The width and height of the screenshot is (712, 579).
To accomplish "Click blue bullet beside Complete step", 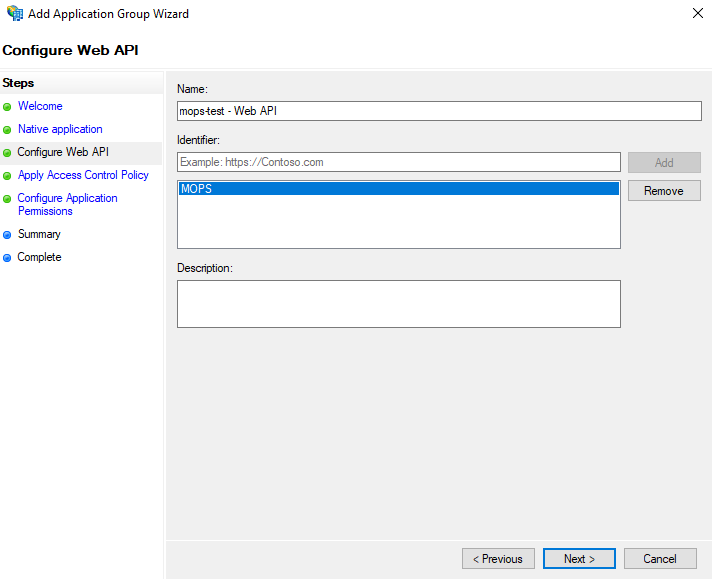I will pyautogui.click(x=8, y=258).
